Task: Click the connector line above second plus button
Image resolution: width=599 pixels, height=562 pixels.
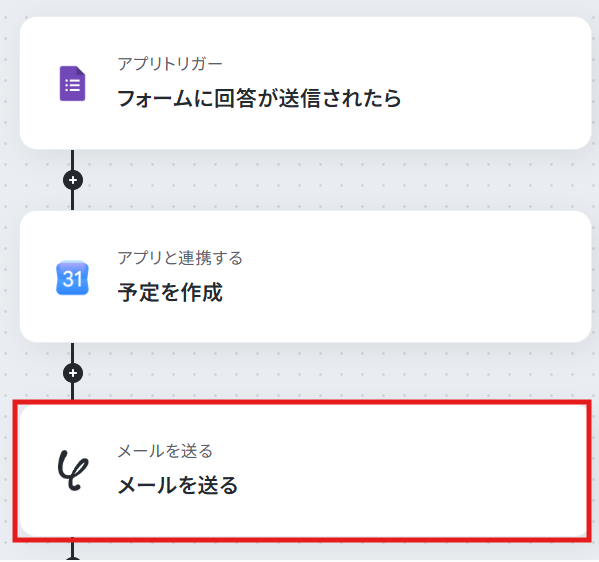Action: tap(73, 353)
